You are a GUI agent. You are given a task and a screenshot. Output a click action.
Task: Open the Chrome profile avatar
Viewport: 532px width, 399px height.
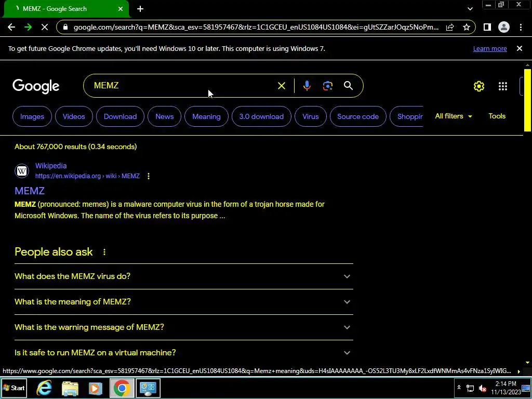[504, 27]
